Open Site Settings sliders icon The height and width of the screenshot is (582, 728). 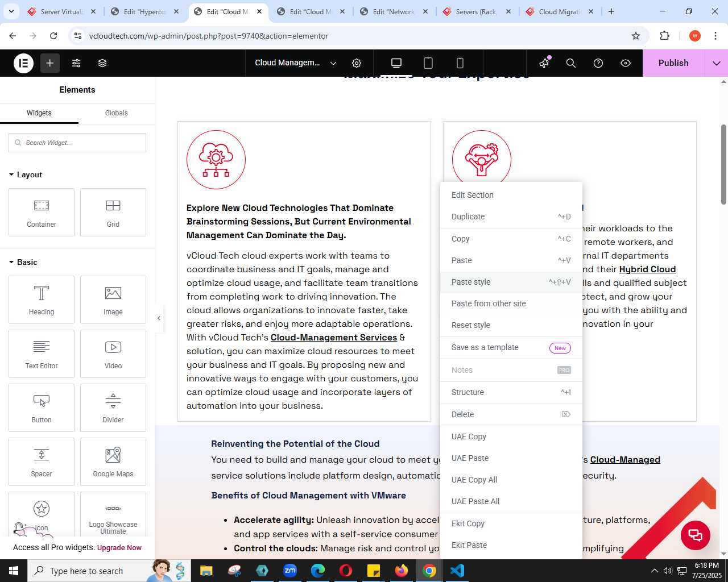pyautogui.click(x=76, y=63)
